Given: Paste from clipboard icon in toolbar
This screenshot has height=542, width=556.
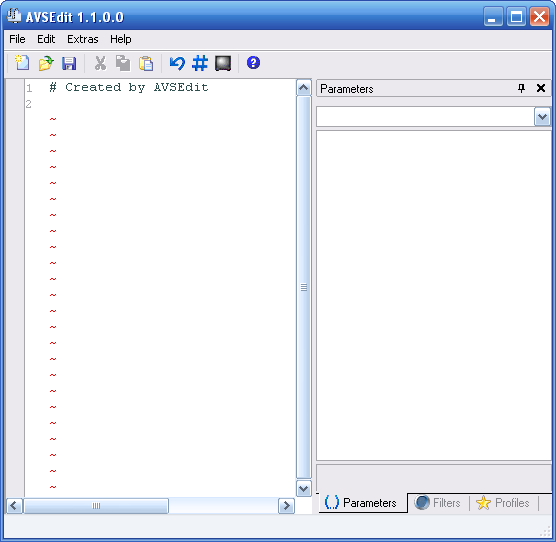Looking at the screenshot, I should [146, 63].
